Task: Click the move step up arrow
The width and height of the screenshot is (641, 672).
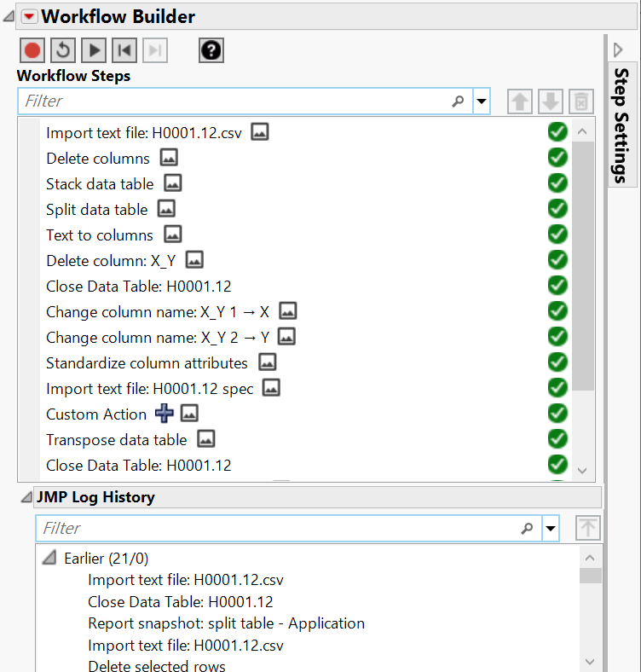Action: click(x=519, y=101)
